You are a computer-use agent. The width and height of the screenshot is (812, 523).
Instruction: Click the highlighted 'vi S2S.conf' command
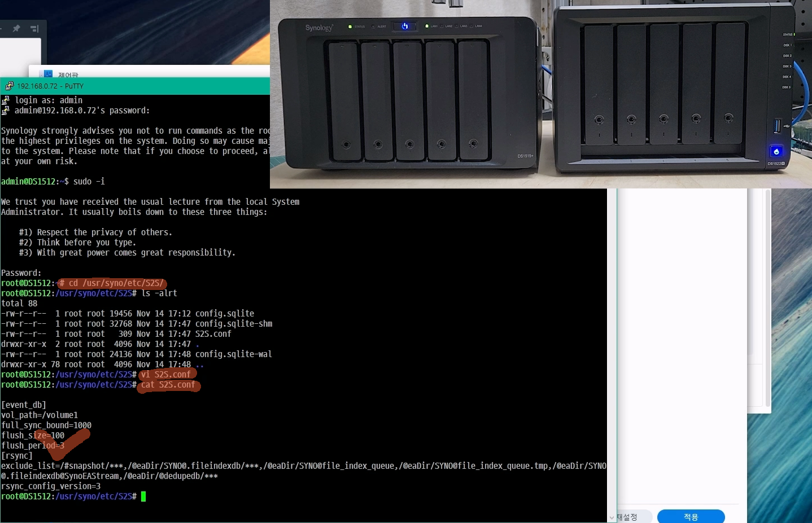pyautogui.click(x=166, y=374)
